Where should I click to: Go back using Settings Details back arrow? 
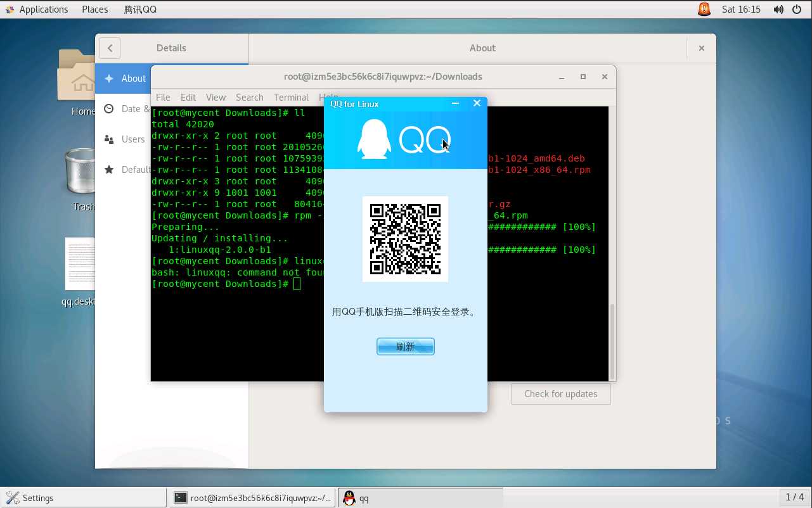click(x=110, y=48)
